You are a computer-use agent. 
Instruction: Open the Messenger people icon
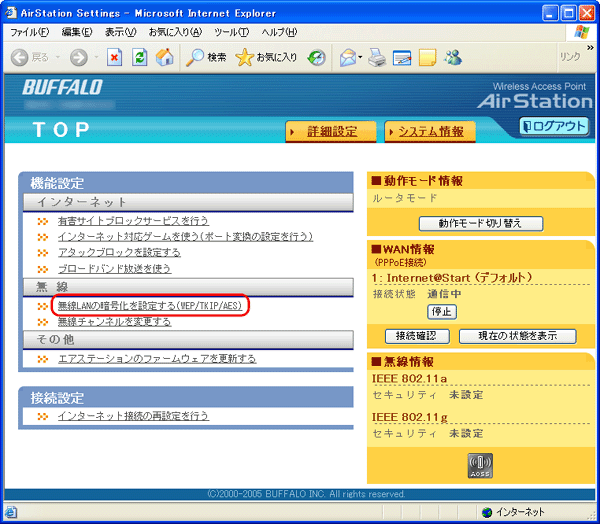pos(453,58)
